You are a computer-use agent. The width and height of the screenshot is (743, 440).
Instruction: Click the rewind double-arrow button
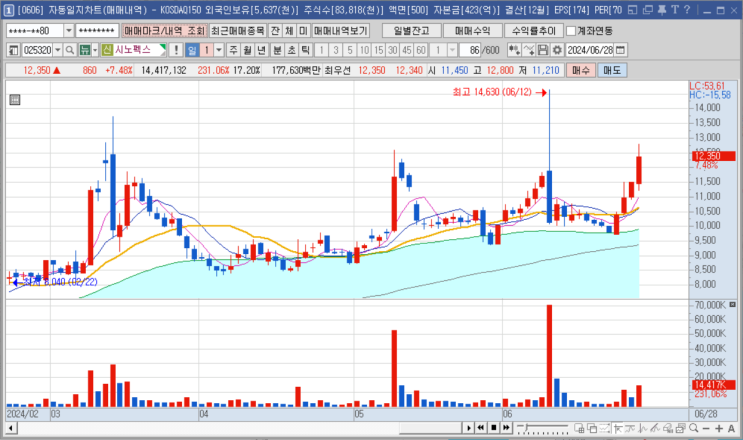(481, 428)
